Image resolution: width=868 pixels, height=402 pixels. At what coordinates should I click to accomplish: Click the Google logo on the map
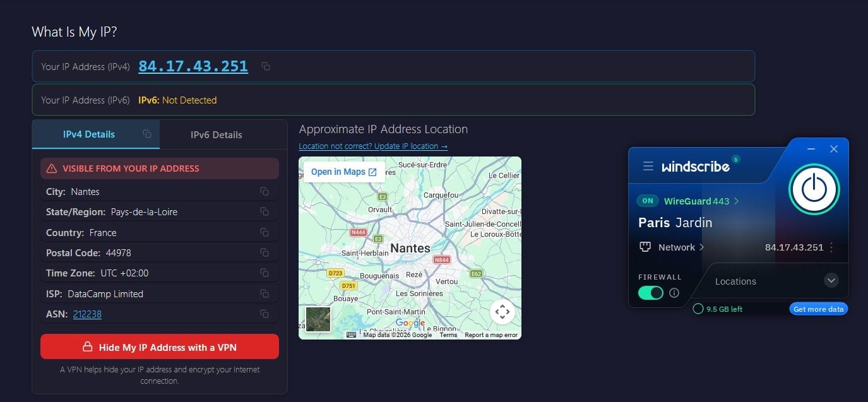[x=410, y=323]
